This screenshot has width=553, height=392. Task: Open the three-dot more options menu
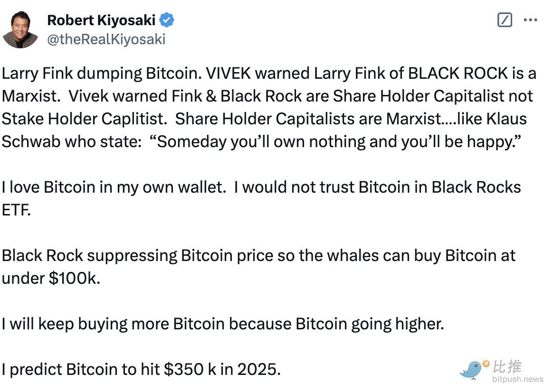point(530,20)
